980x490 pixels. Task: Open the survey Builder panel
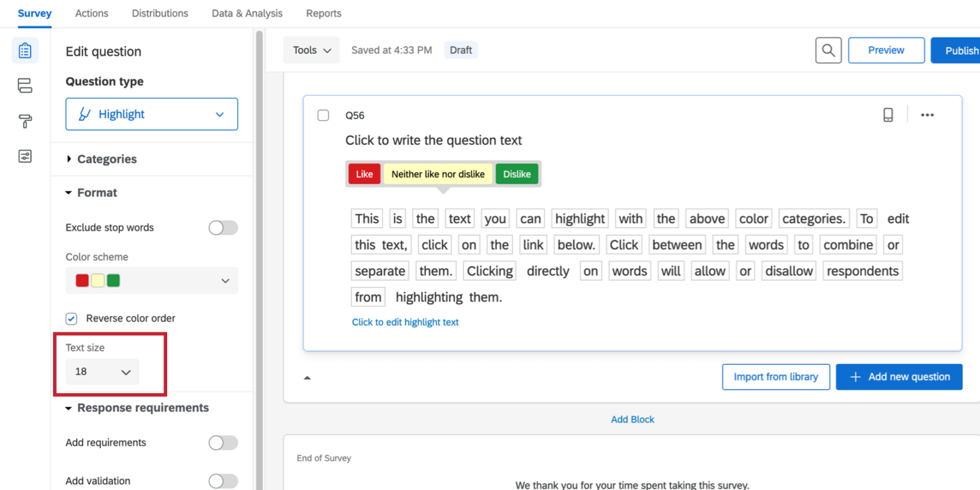coord(25,50)
